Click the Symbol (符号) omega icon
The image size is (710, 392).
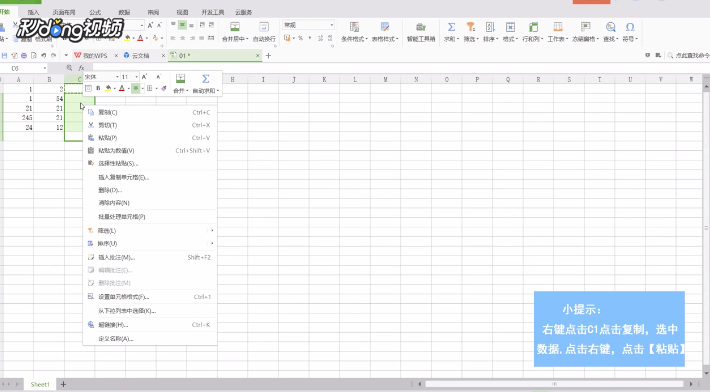[x=630, y=27]
